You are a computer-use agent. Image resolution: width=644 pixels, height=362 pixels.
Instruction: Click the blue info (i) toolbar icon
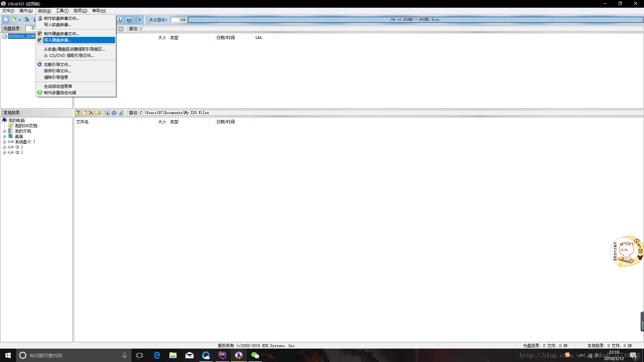120,20
